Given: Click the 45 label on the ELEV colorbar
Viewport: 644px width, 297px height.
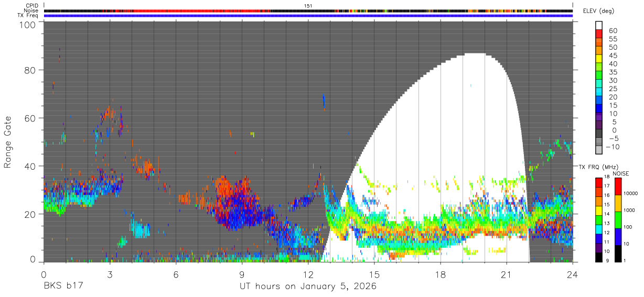Looking at the screenshot, I should click(614, 56).
